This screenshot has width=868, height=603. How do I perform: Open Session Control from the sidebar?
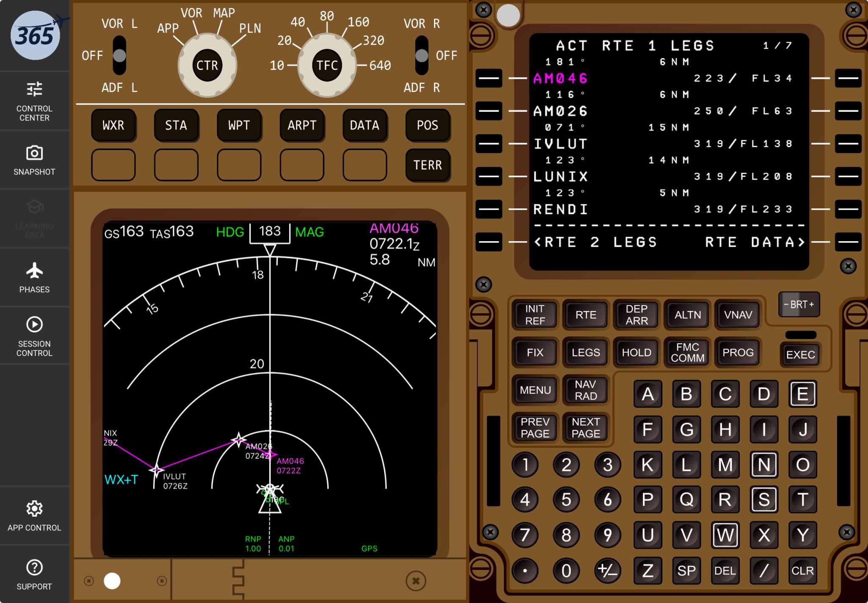click(x=34, y=335)
